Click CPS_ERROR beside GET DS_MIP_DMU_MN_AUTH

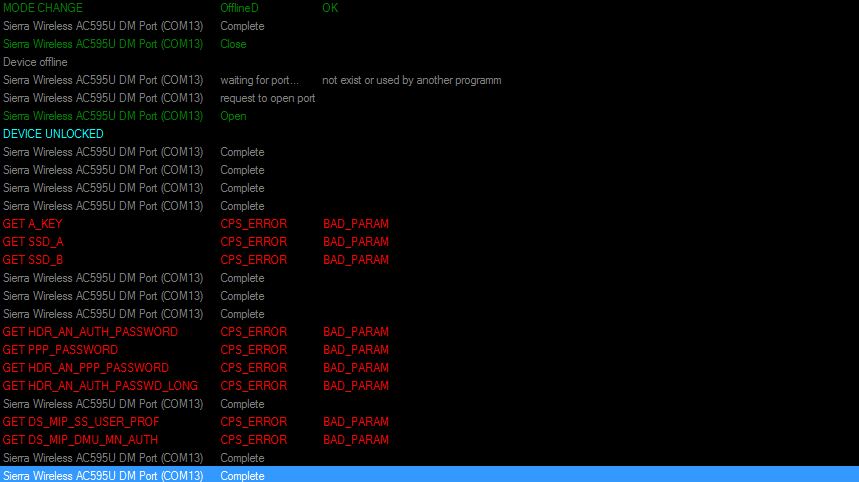click(254, 439)
